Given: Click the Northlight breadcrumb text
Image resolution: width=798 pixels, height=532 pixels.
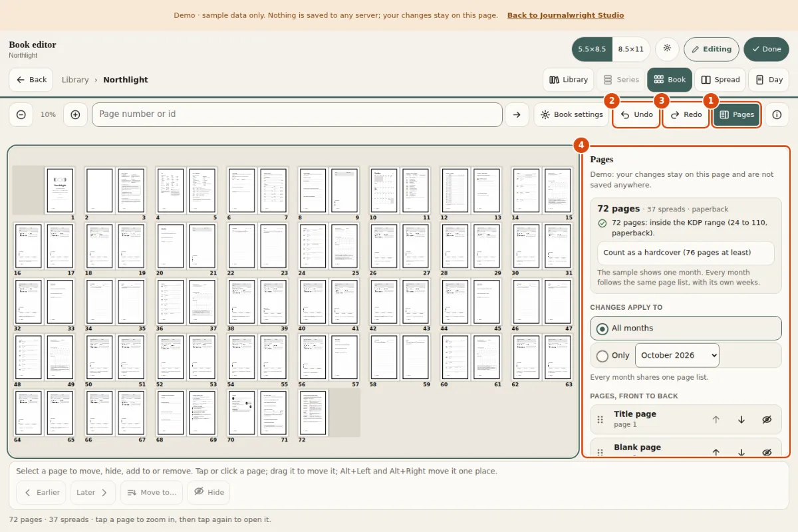Looking at the screenshot, I should pos(126,80).
